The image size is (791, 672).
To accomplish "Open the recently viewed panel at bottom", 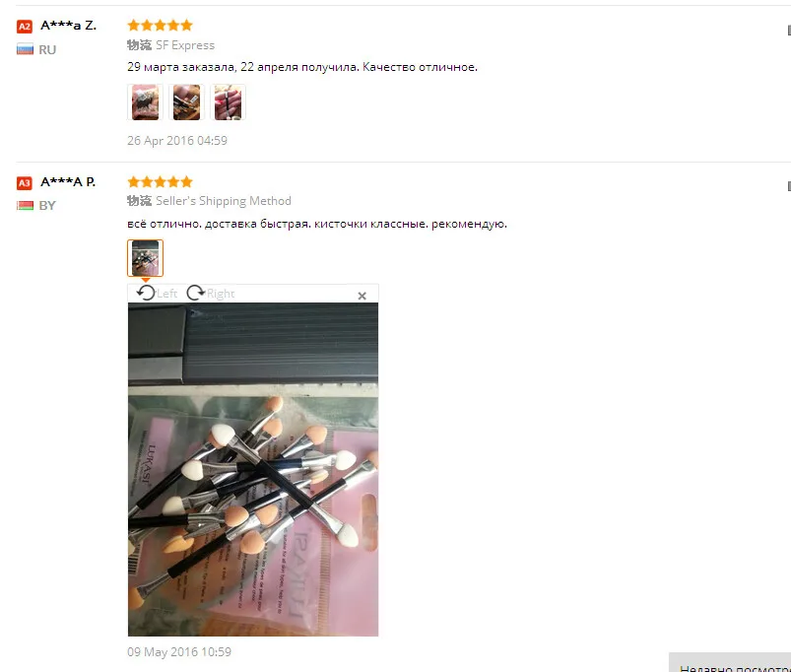I will [730, 662].
